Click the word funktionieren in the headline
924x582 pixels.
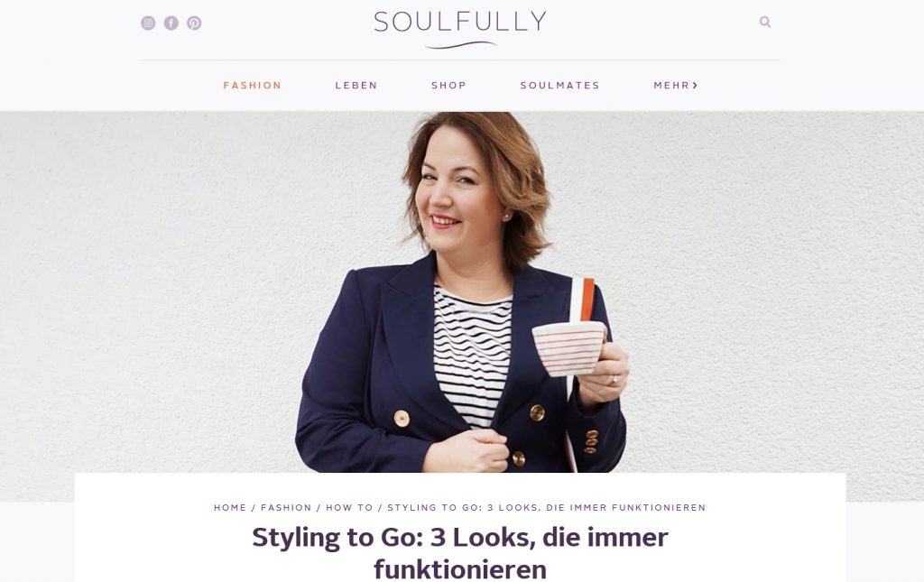(460, 569)
